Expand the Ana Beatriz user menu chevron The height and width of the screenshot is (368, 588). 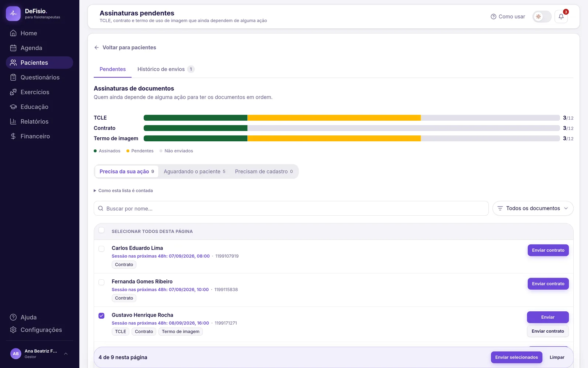point(66,354)
